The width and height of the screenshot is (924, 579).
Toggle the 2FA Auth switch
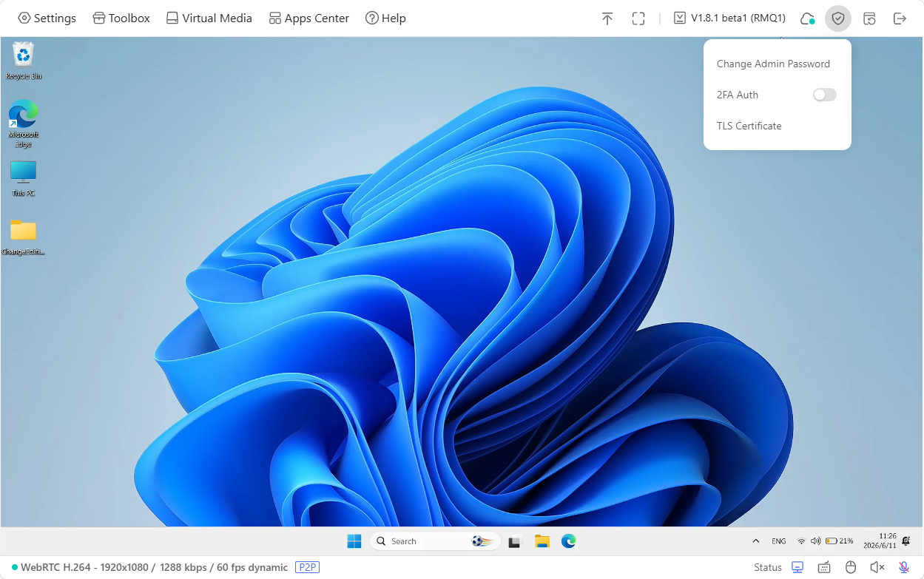click(x=824, y=95)
